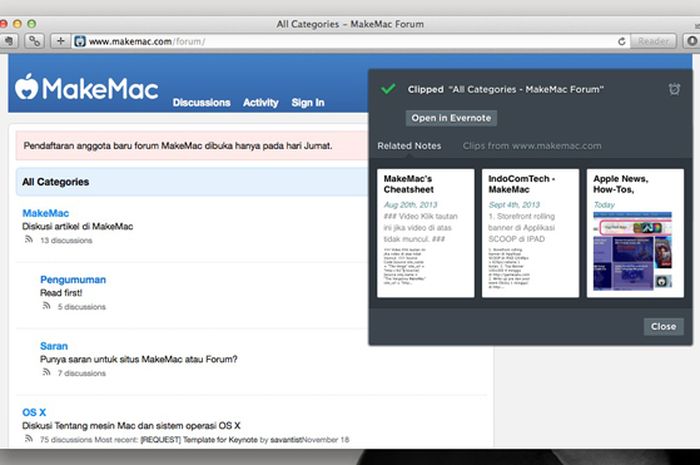This screenshot has height=465, width=700.
Task: Click the 'Read first!' description
Action: point(61,293)
